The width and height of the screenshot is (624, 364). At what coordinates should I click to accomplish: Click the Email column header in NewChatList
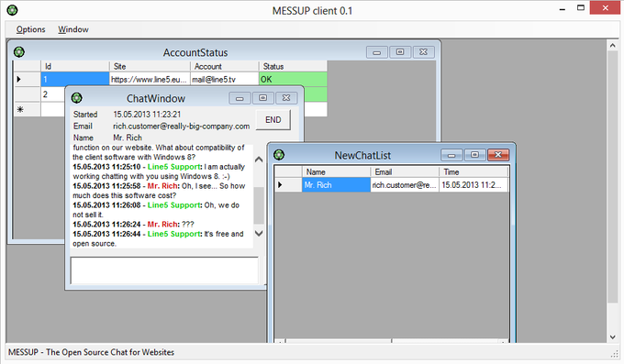pyautogui.click(x=405, y=171)
